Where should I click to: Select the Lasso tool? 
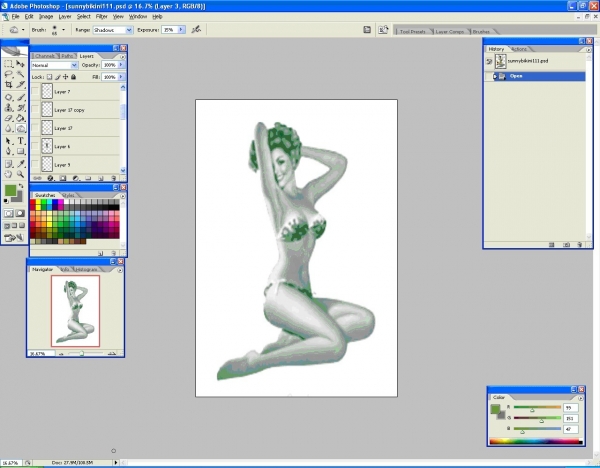[8, 74]
